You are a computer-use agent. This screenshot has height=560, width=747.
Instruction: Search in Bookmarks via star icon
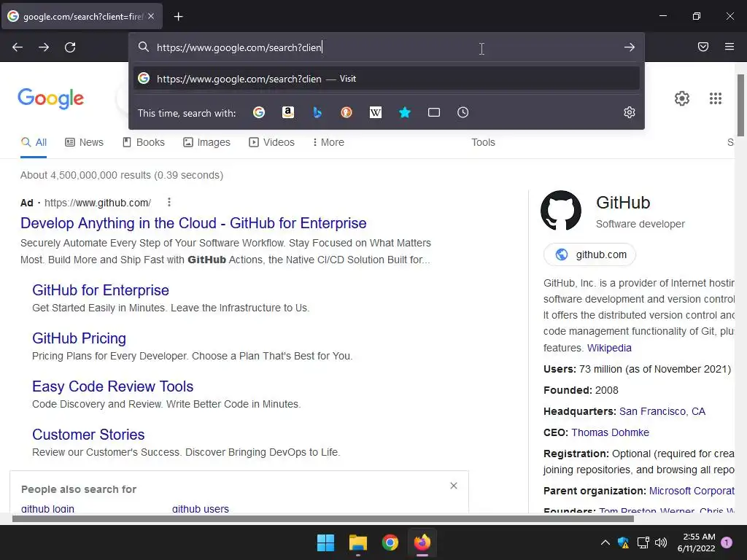pos(404,112)
